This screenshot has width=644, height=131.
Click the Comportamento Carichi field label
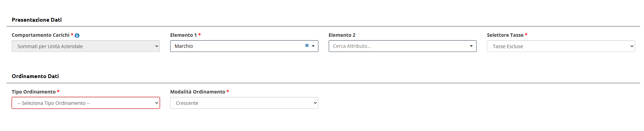[x=41, y=35]
